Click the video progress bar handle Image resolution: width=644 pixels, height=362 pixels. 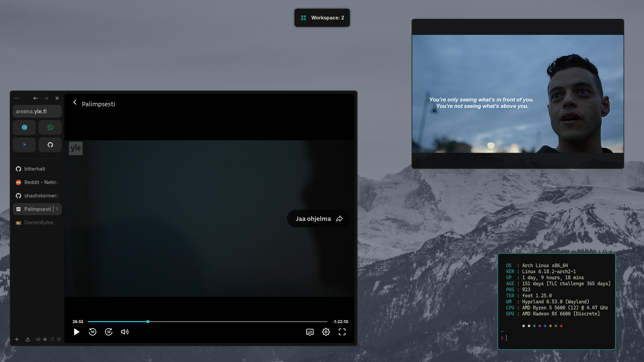click(x=148, y=322)
